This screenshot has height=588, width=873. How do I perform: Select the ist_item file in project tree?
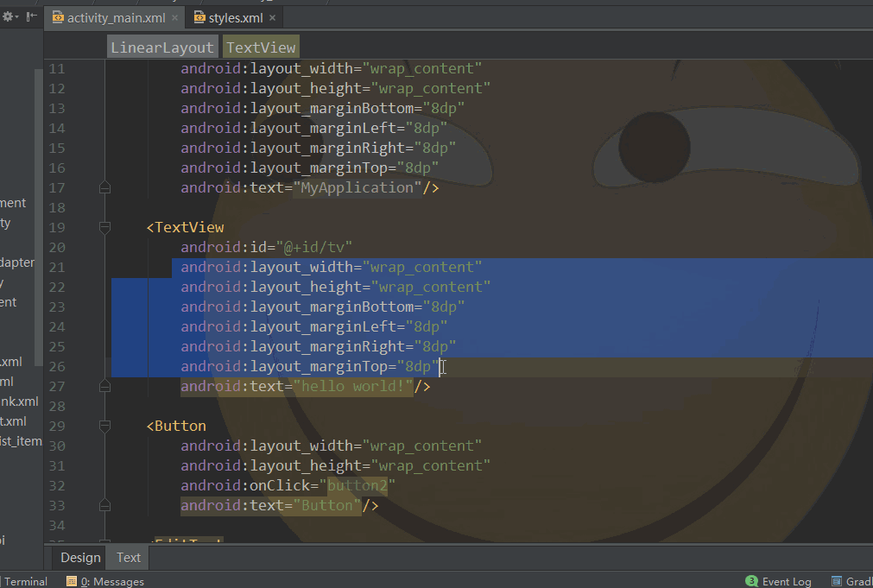point(21,441)
